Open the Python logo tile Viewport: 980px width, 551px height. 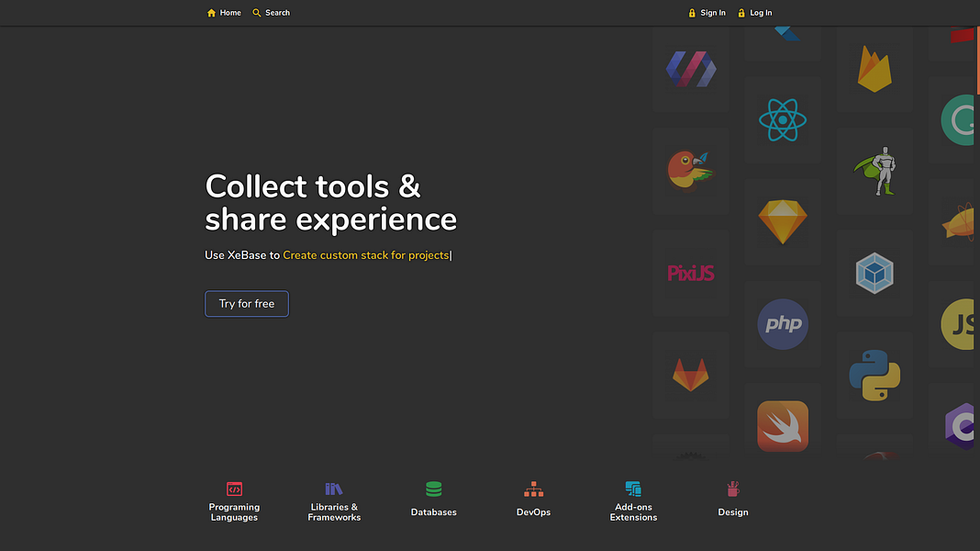pyautogui.click(x=874, y=376)
